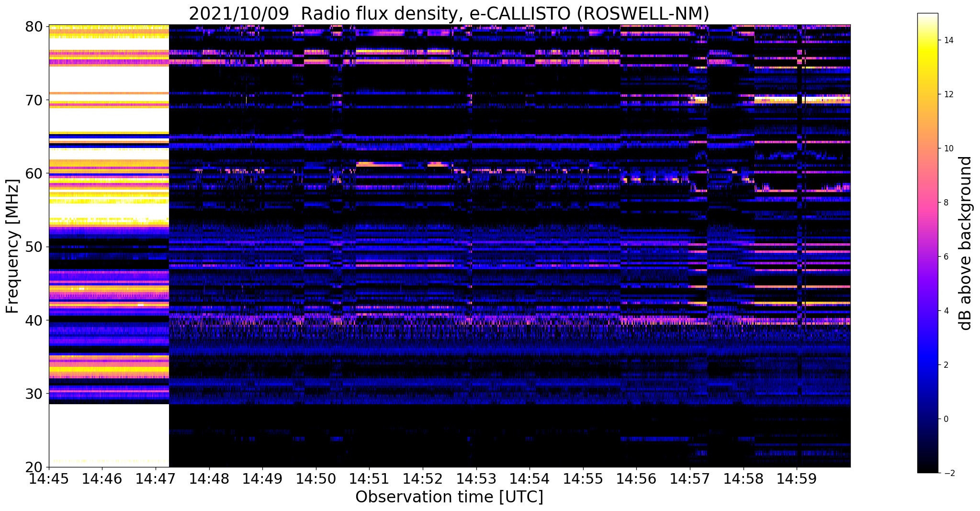Click the 14:50 time tick label
The width and height of the screenshot is (980, 511).
[315, 478]
